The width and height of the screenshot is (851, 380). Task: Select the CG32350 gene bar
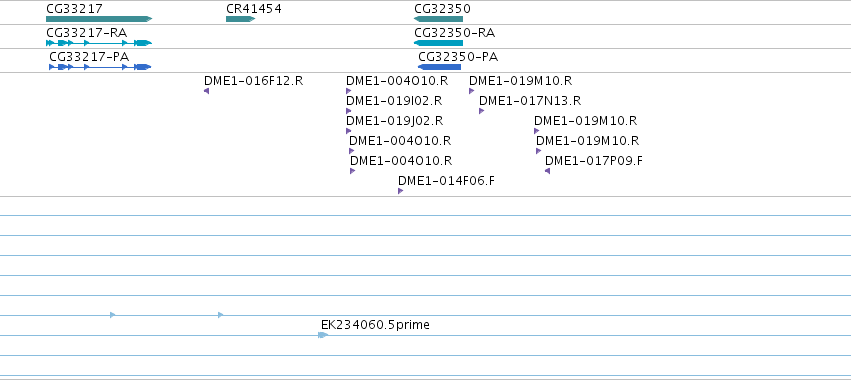pos(438,19)
